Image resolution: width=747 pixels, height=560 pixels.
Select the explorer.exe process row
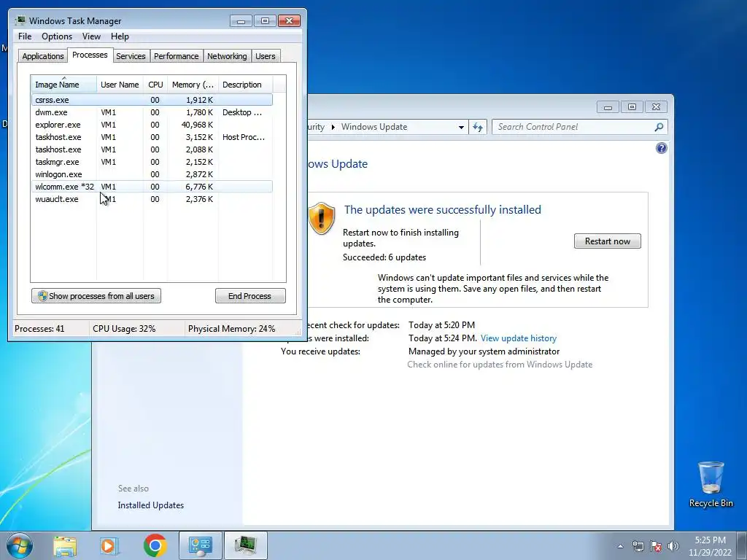point(152,125)
